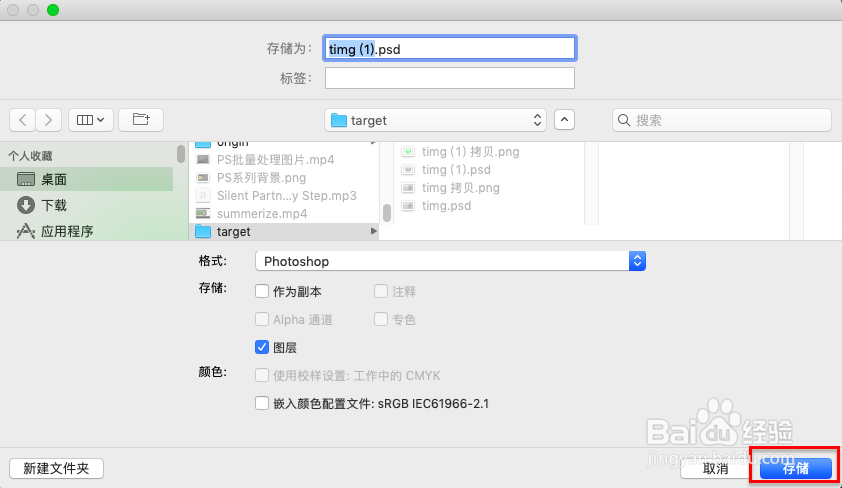Open the 格式 Photoshop format dropdown
This screenshot has height=488, width=842.
click(450, 261)
